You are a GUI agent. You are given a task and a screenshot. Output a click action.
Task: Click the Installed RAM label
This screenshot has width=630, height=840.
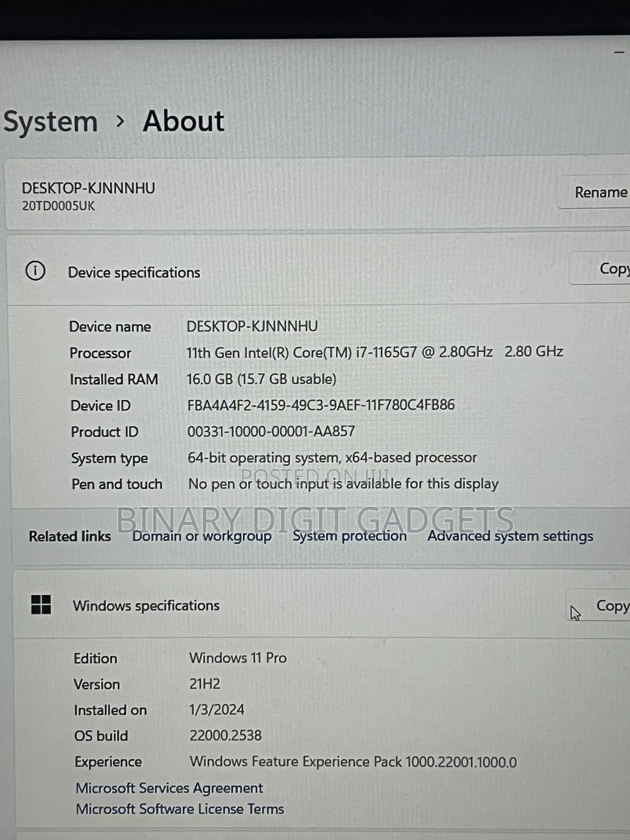click(x=114, y=379)
